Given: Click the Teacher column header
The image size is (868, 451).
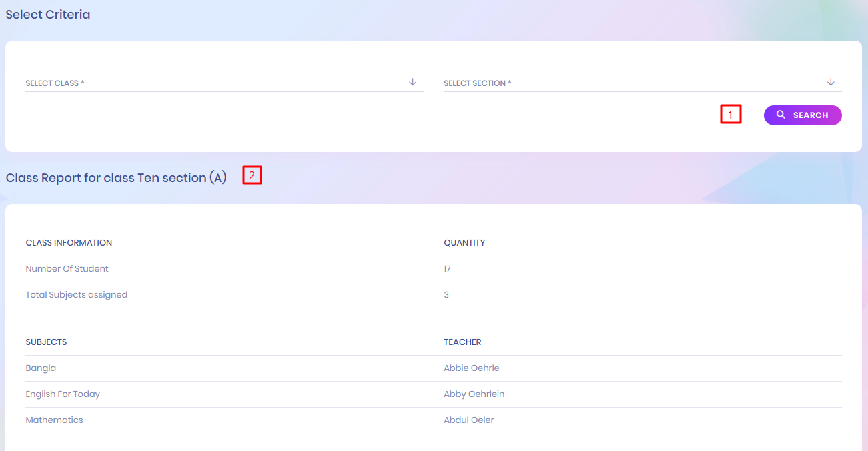Looking at the screenshot, I should tap(462, 342).
